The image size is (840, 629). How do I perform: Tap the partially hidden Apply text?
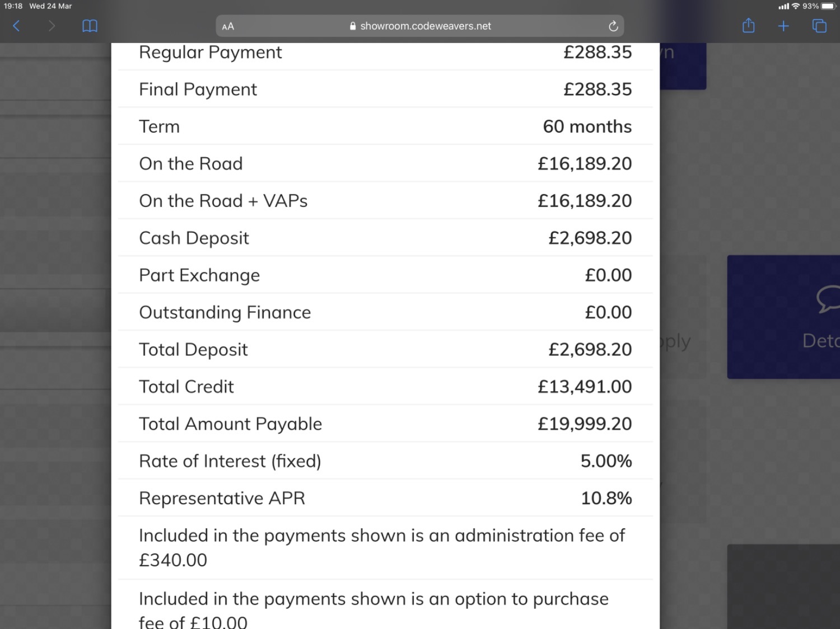[x=675, y=341]
